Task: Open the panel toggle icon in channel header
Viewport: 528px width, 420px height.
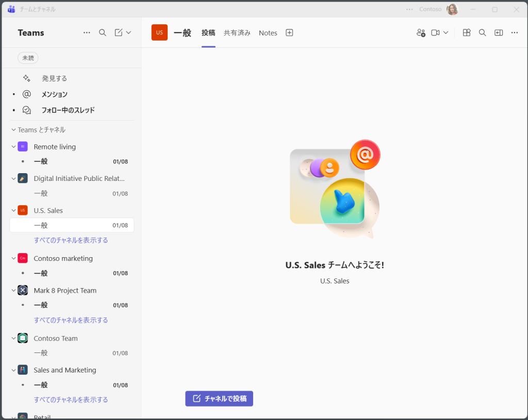Action: (499, 32)
